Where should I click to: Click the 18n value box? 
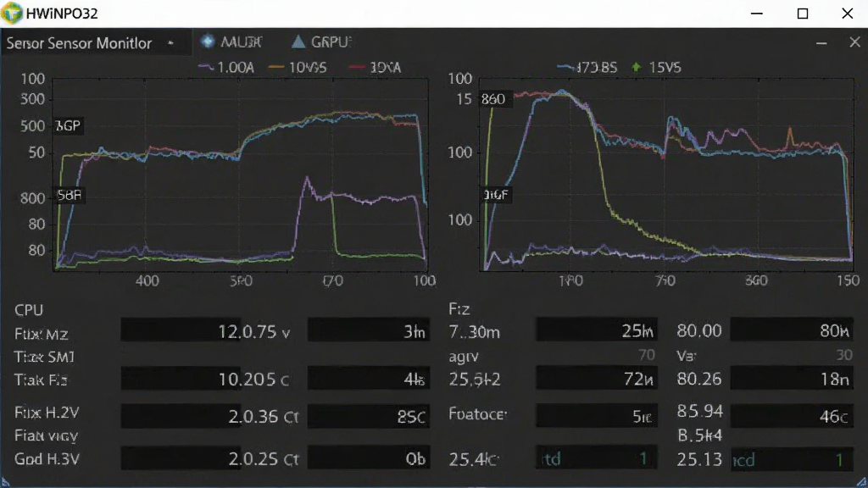[x=792, y=379]
